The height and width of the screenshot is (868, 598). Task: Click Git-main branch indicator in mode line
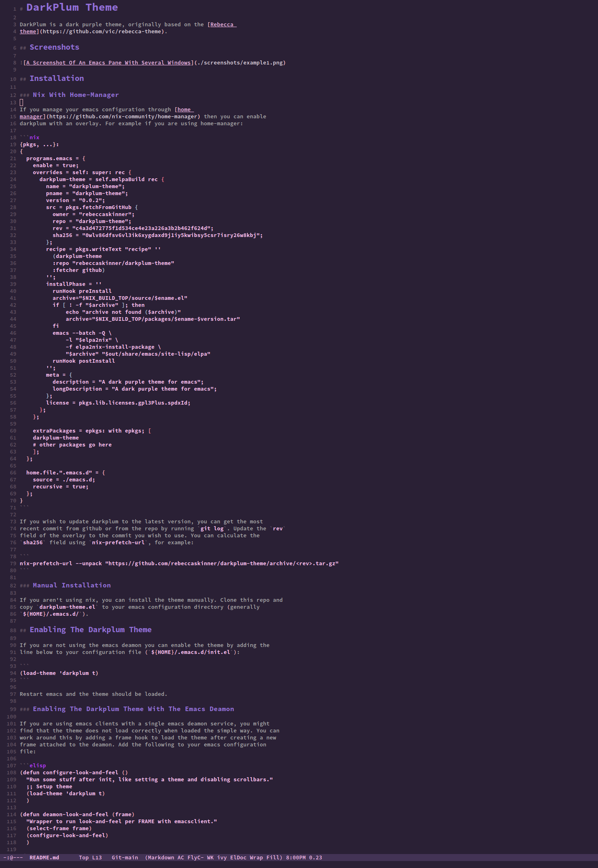[125, 857]
